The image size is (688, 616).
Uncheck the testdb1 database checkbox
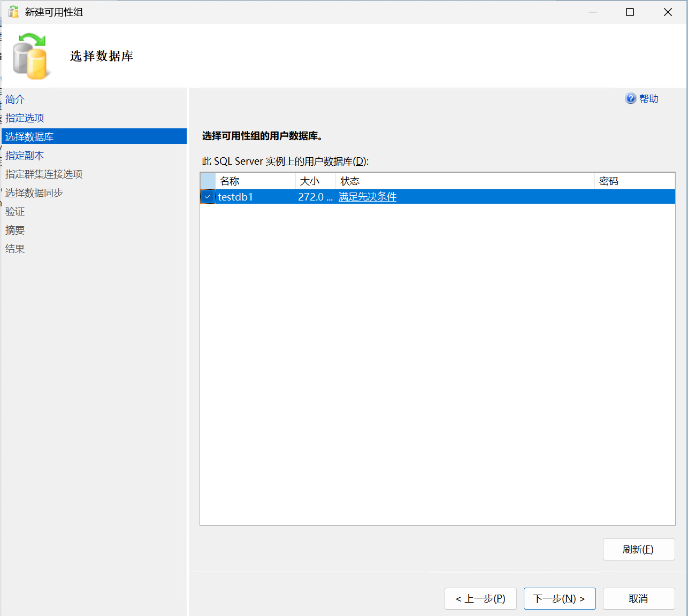(208, 197)
